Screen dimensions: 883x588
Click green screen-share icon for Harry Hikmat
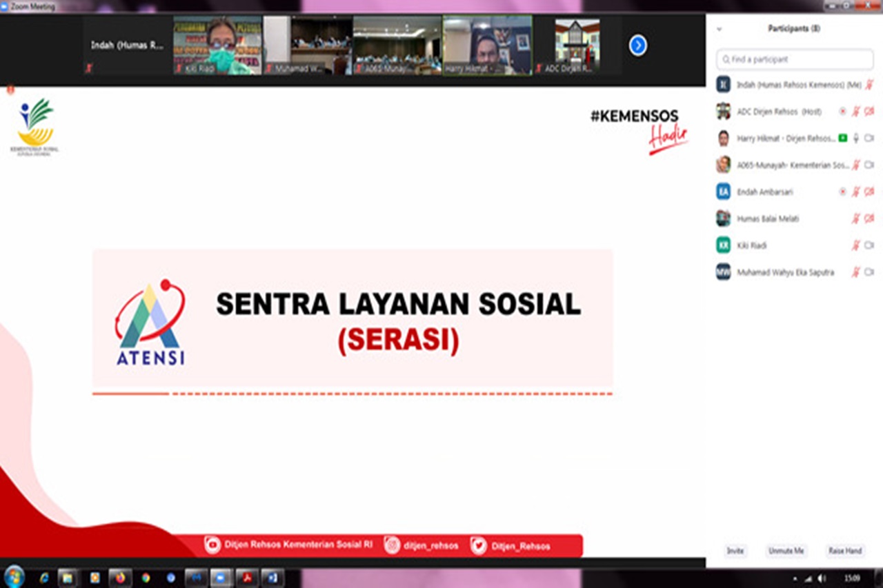pyautogui.click(x=842, y=138)
